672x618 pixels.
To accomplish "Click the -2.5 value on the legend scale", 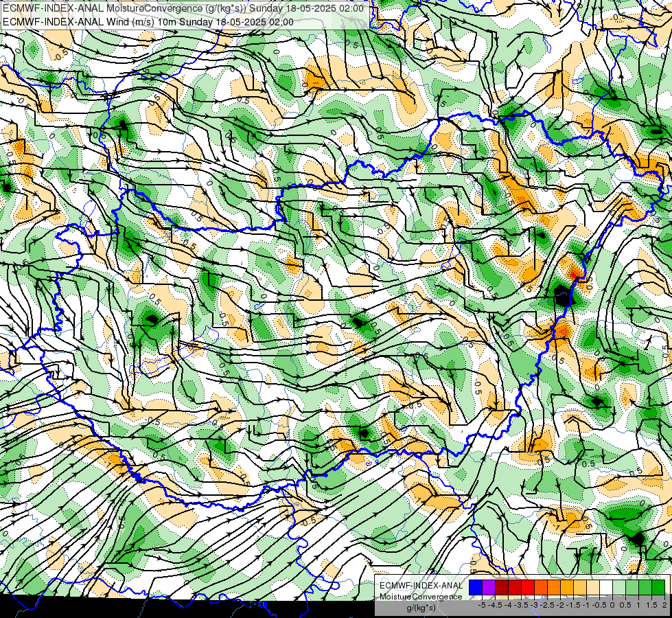I will (x=547, y=605).
